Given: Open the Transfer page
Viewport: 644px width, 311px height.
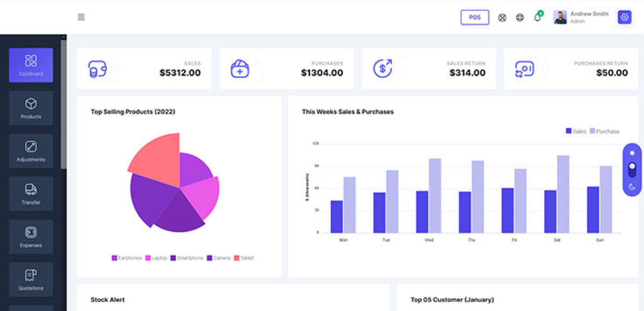Looking at the screenshot, I should click(x=31, y=194).
